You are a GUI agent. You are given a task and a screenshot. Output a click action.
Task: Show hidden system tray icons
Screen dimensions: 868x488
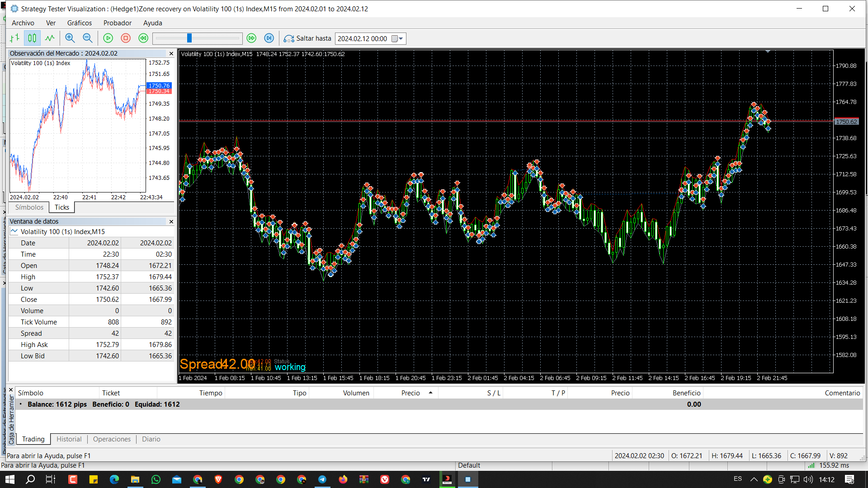click(754, 479)
